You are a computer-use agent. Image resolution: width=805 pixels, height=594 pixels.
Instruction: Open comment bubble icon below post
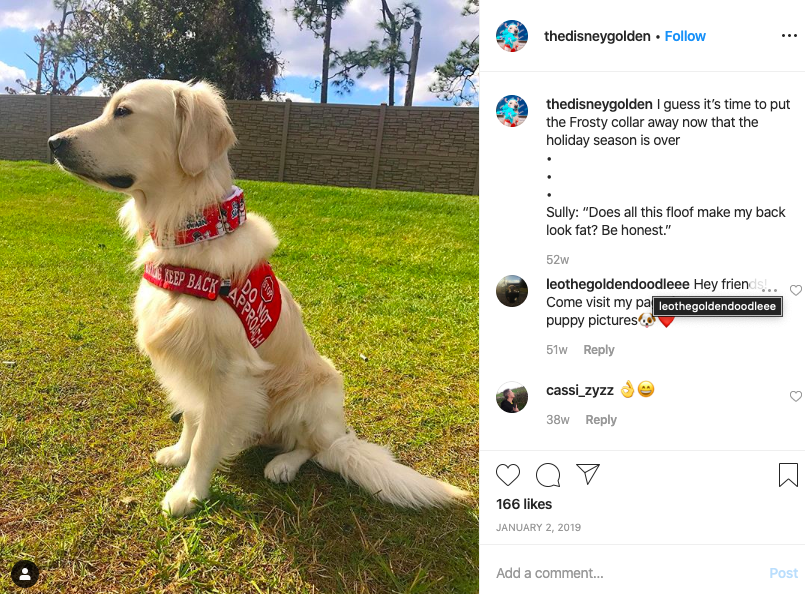click(x=548, y=474)
